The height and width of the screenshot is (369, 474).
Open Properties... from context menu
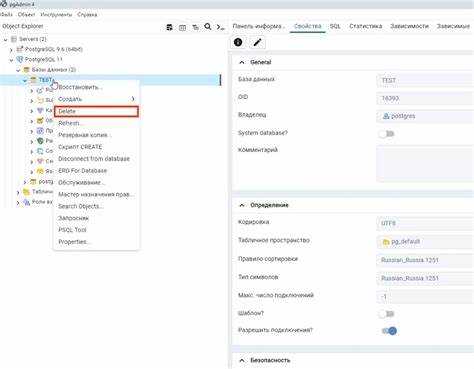click(96, 242)
